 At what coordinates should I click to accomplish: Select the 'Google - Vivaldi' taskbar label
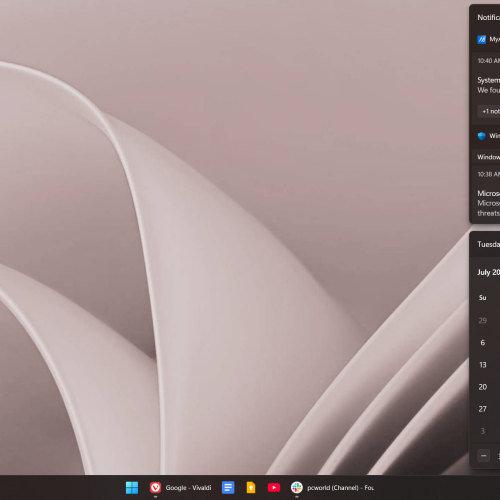(188, 488)
